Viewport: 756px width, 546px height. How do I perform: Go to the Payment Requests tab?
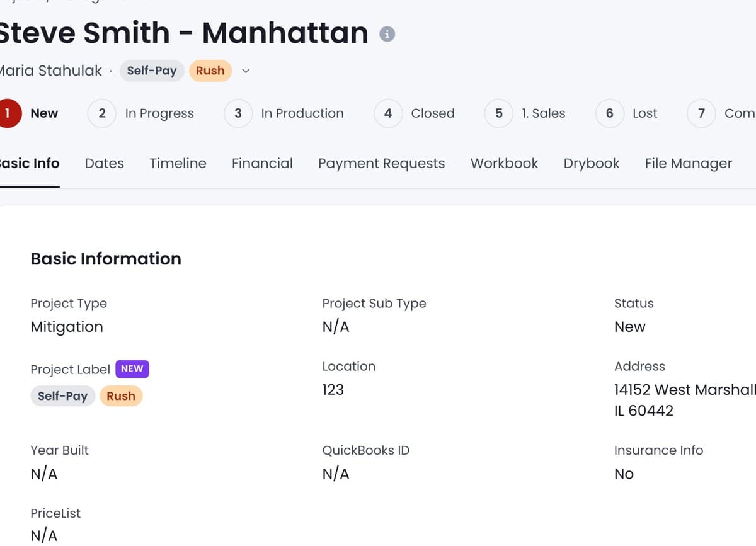[382, 164]
